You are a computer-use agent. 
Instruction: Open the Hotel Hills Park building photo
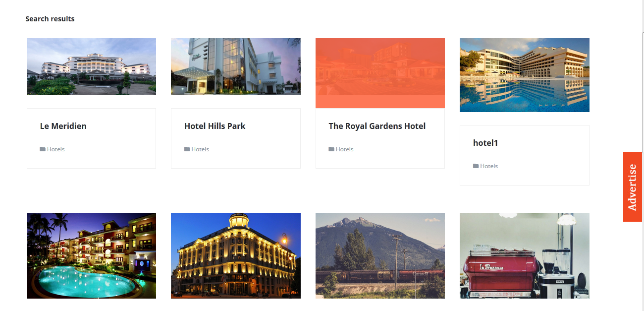(x=236, y=66)
